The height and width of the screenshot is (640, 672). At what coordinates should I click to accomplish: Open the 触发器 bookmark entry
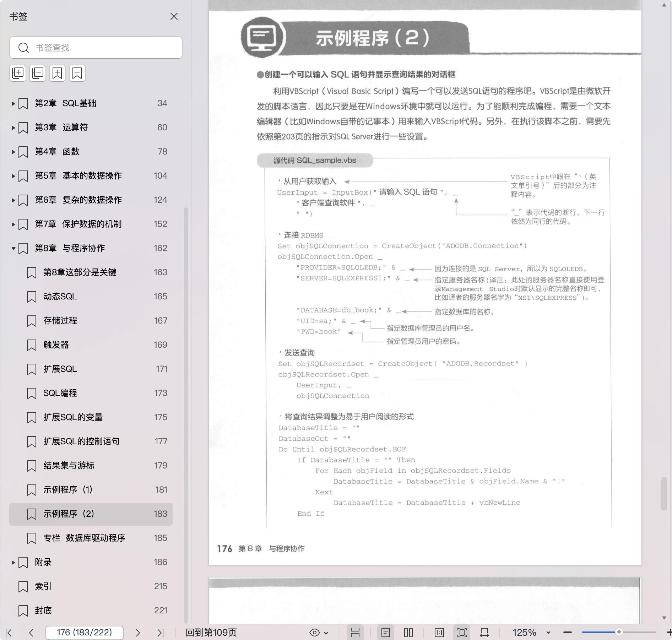(x=56, y=345)
